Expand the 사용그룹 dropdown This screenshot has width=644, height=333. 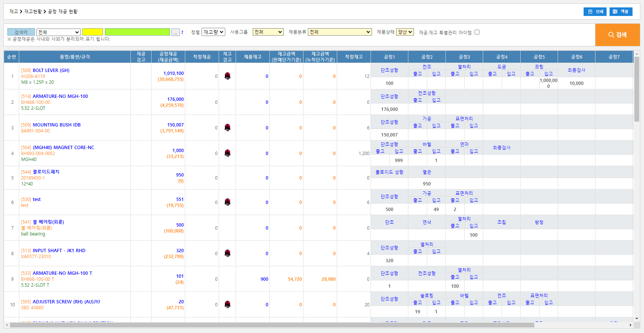click(x=268, y=32)
